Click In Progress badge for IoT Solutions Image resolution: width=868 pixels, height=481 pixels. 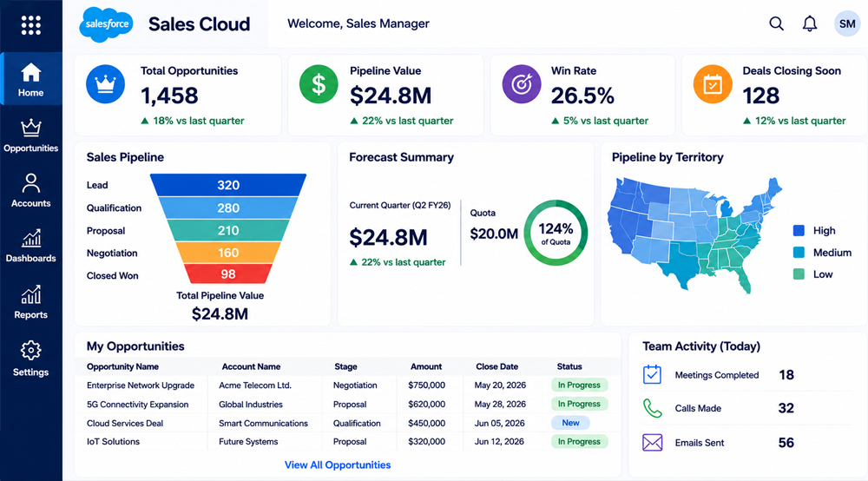(579, 441)
